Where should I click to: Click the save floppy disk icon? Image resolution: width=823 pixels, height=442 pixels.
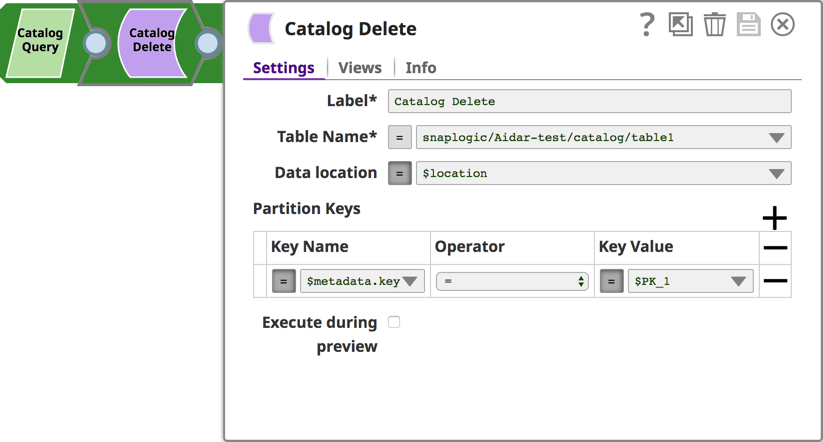coord(748,25)
